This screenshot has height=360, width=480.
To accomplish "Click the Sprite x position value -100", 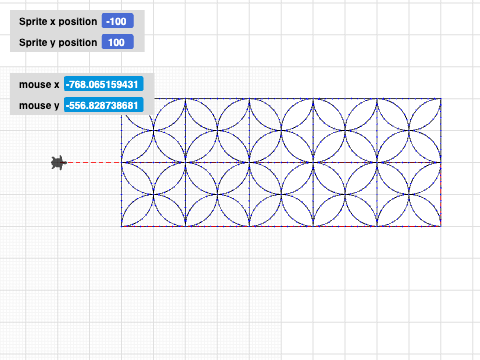I will pyautogui.click(x=118, y=21).
